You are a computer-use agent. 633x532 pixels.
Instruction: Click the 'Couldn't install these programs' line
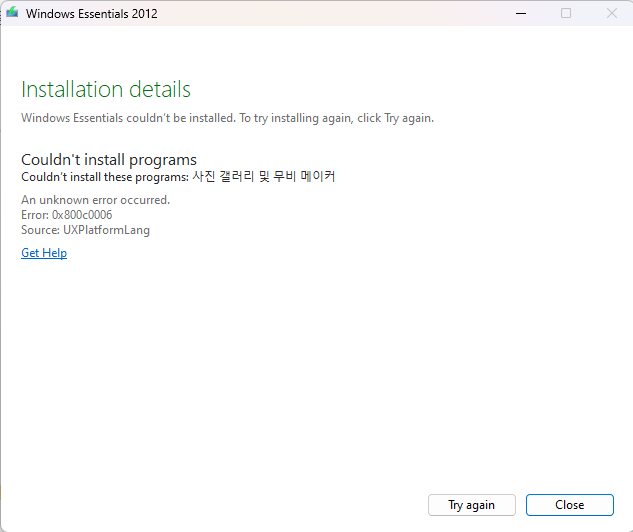tap(178, 177)
